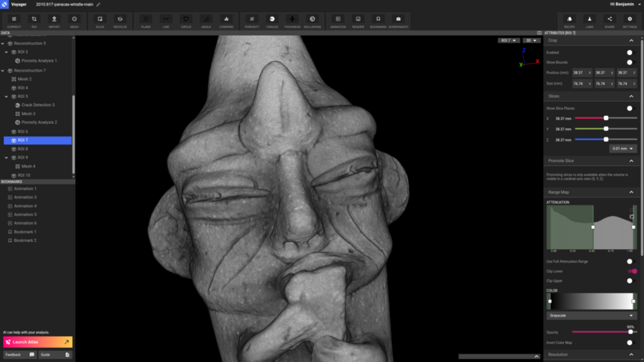
Task: Open Animation 1 bookmark entry
Action: pyautogui.click(x=25, y=189)
